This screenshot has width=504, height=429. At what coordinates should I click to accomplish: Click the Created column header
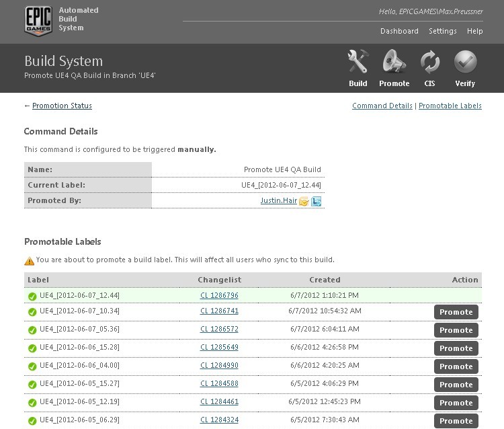[x=325, y=280]
